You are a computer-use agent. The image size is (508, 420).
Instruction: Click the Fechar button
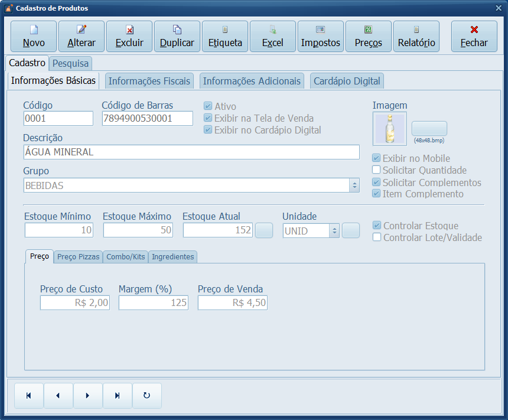pyautogui.click(x=474, y=37)
